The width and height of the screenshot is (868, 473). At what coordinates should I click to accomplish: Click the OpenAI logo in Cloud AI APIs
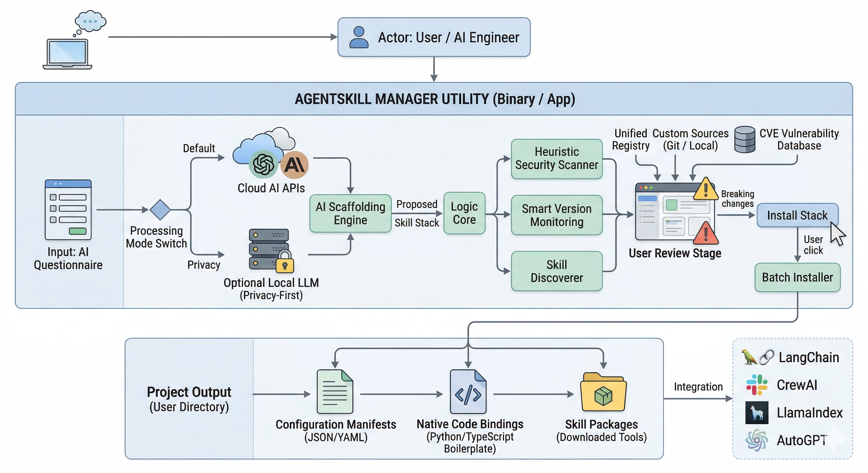pos(263,164)
